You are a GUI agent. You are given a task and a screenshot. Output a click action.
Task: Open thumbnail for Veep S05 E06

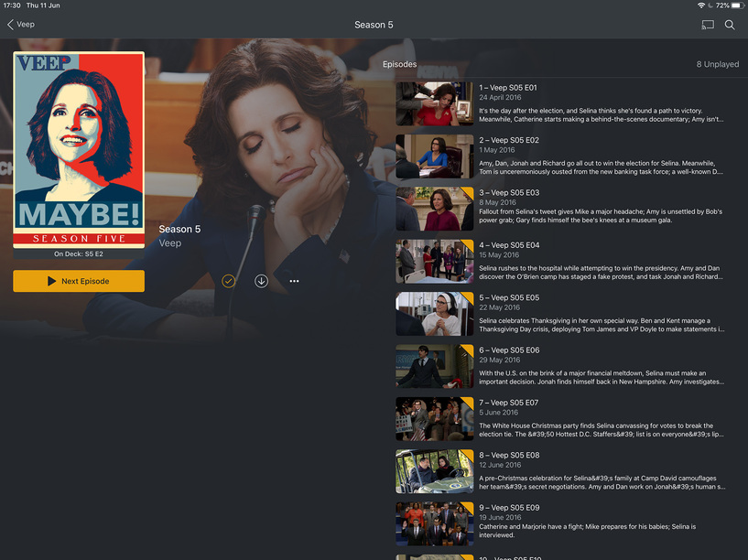[x=435, y=366]
